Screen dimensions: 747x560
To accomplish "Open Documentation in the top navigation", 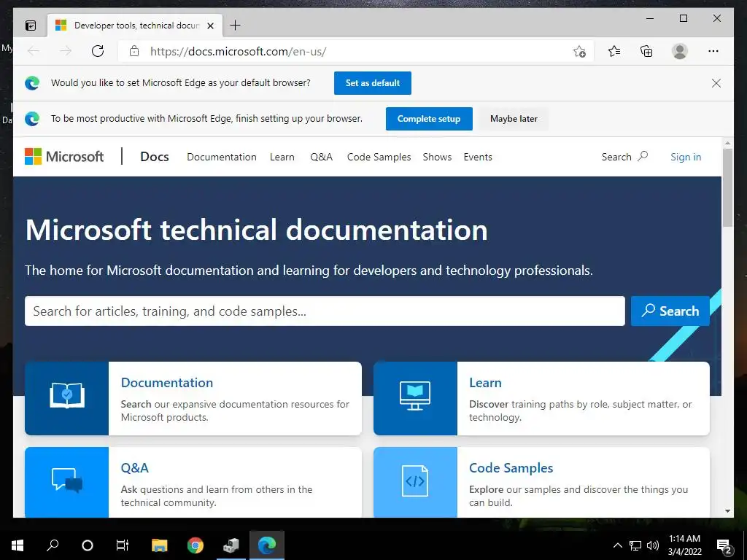I will click(222, 157).
